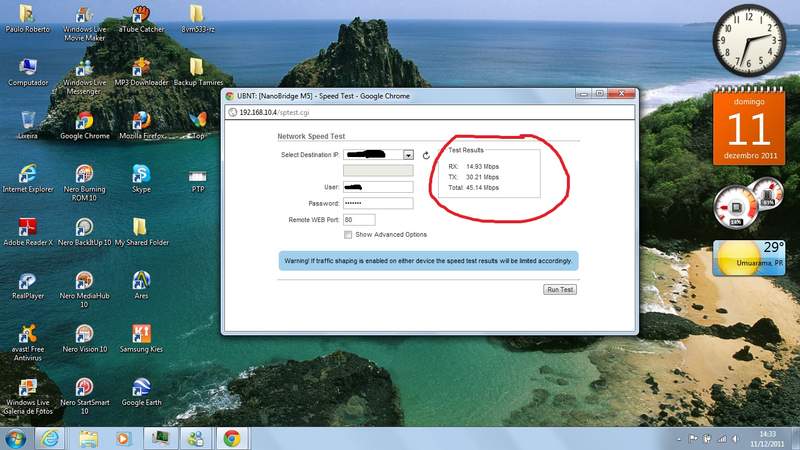Open the Computador desktop icon
Viewport: 800px width, 450px height.
tap(28, 72)
